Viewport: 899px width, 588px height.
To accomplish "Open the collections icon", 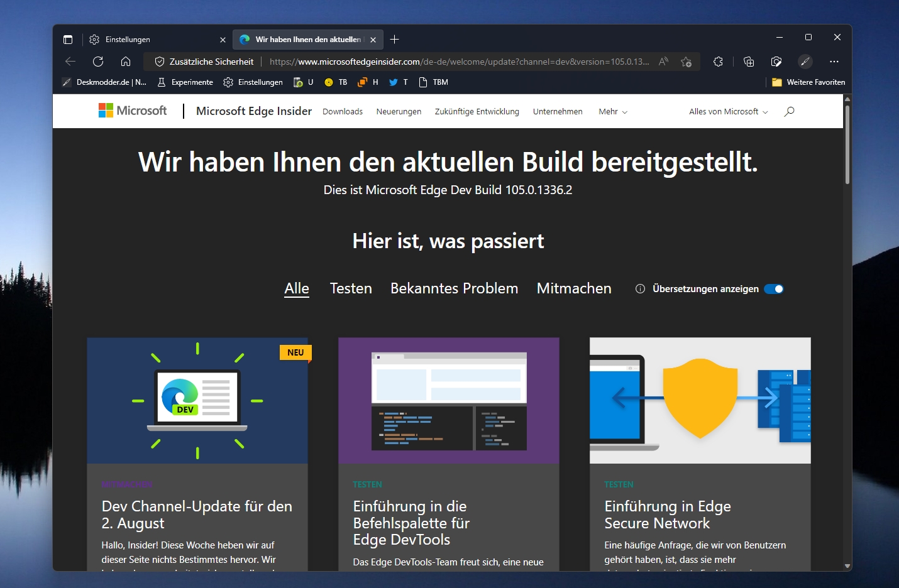I will point(748,62).
